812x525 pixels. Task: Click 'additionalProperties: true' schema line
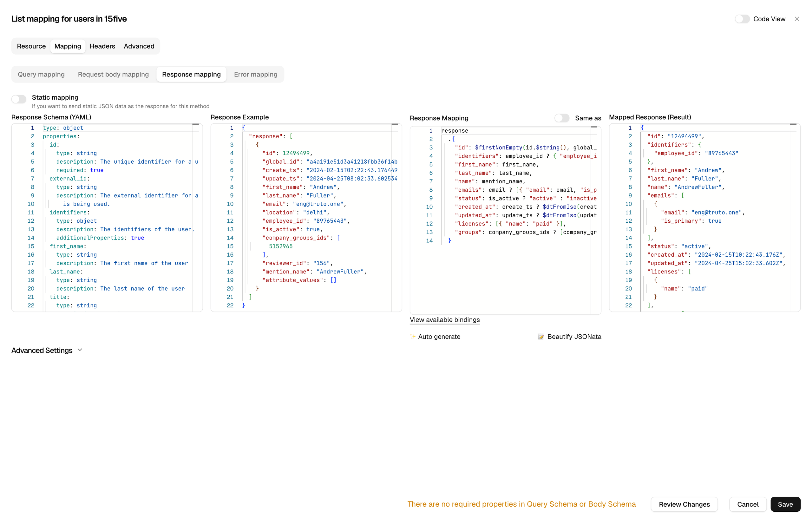tap(100, 238)
